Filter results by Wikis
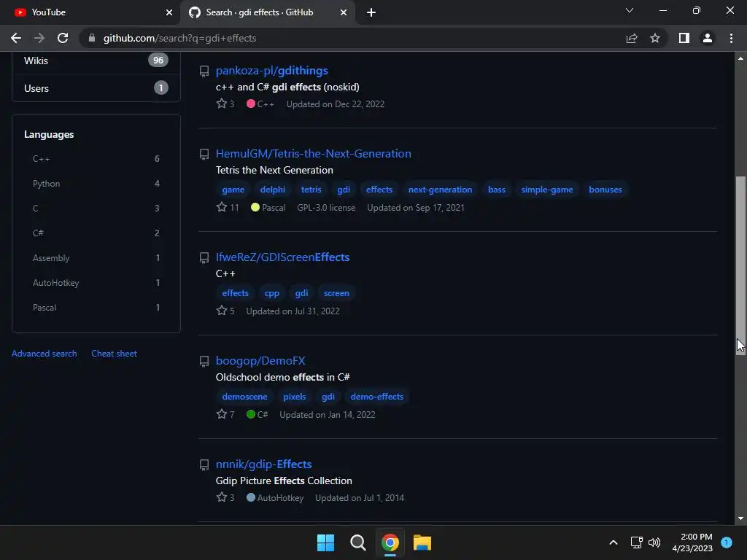The width and height of the screenshot is (747, 560). (96, 61)
